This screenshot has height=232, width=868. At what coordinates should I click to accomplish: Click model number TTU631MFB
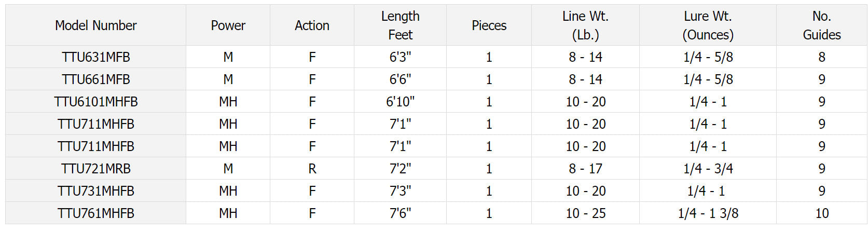[96, 57]
